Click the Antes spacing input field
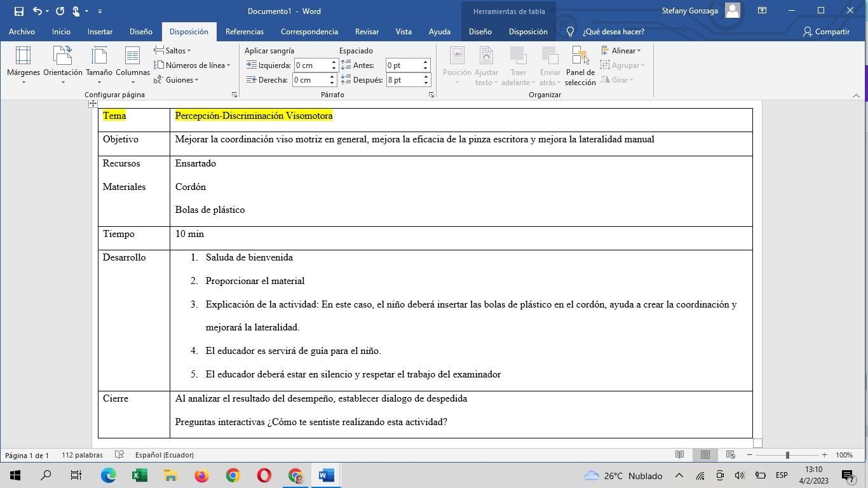868x488 pixels. click(404, 65)
